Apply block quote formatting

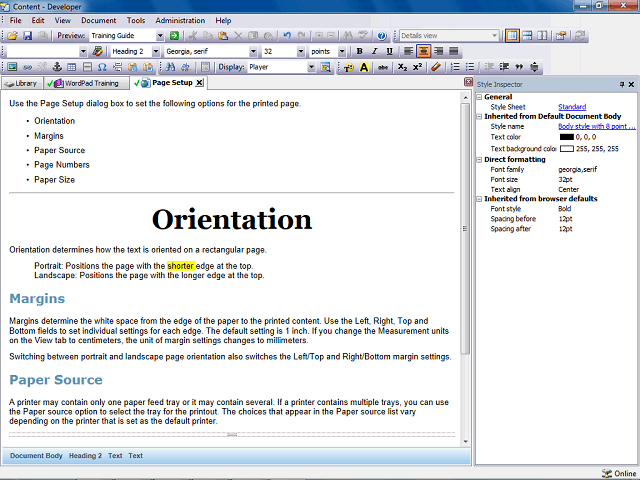pyautogui.click(x=519, y=67)
